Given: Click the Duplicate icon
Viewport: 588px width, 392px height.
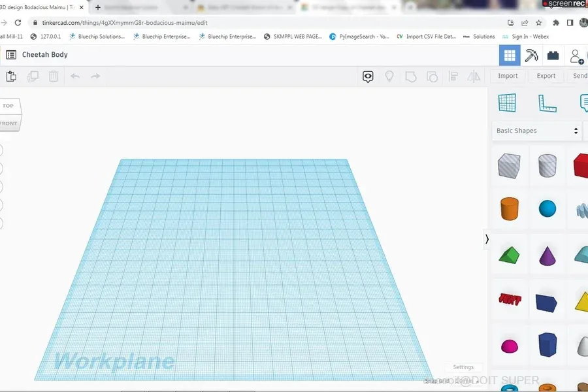Looking at the screenshot, I should click(33, 76).
